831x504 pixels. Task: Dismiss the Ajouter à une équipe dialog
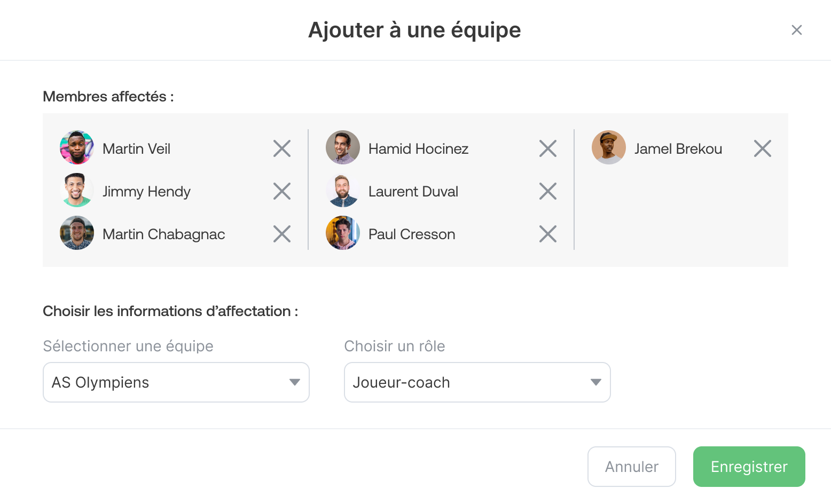pos(796,30)
